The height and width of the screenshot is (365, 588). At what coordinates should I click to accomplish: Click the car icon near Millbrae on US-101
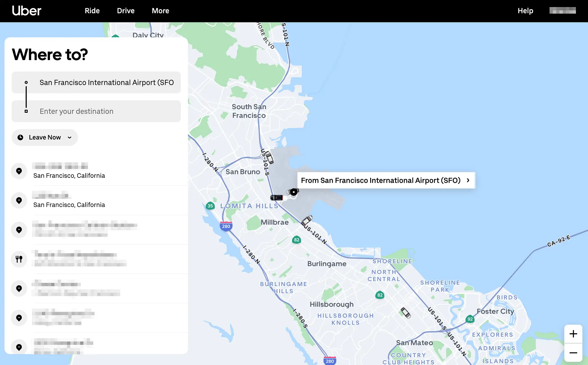pyautogui.click(x=307, y=220)
